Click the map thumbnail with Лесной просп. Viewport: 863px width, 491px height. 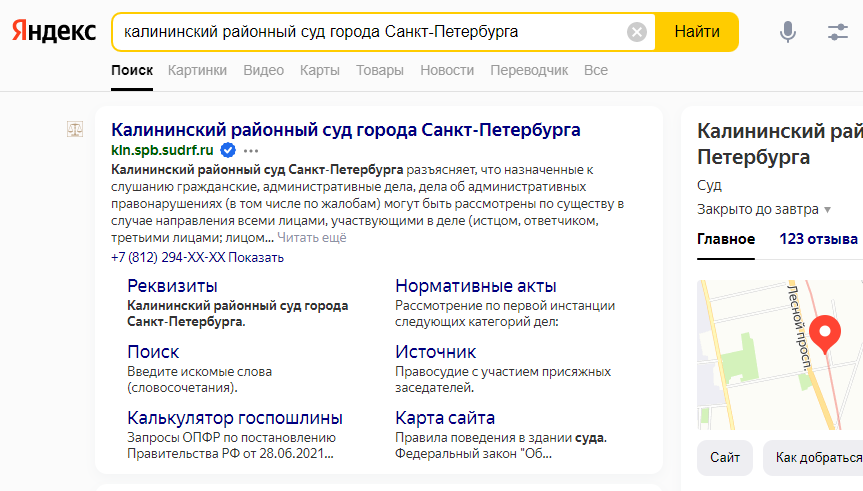click(780, 355)
